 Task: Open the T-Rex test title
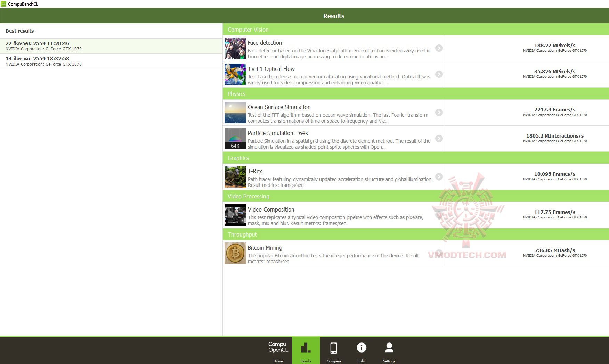(255, 171)
